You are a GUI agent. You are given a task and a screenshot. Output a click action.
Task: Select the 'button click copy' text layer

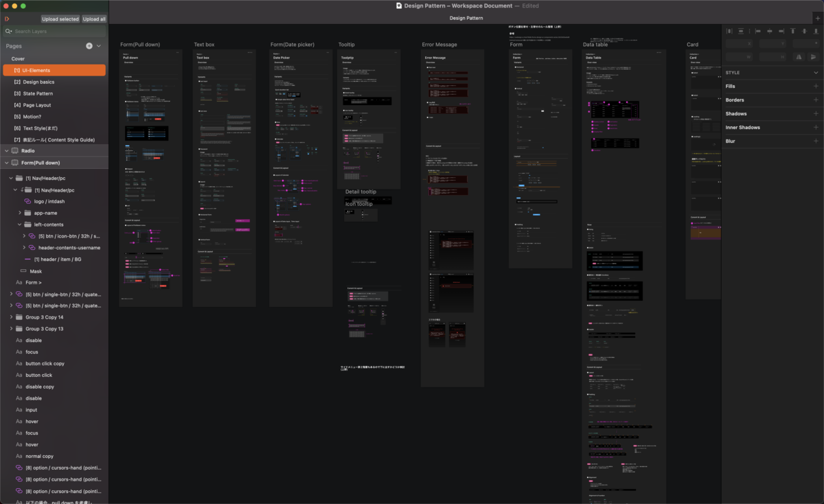tap(45, 363)
